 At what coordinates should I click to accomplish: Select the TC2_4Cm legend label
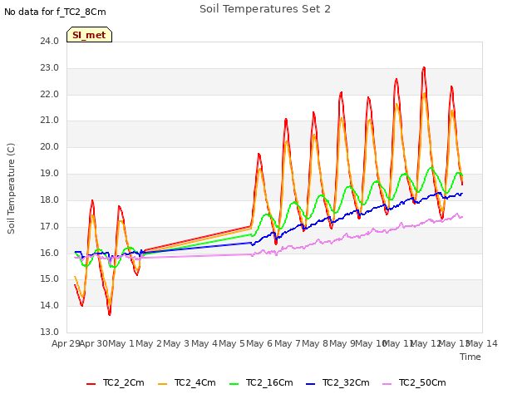coord(195,382)
